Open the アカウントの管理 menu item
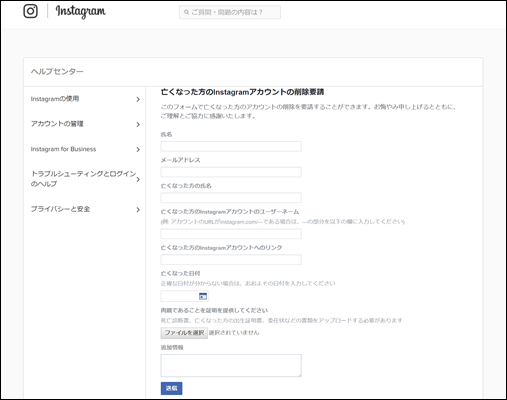 [57, 124]
